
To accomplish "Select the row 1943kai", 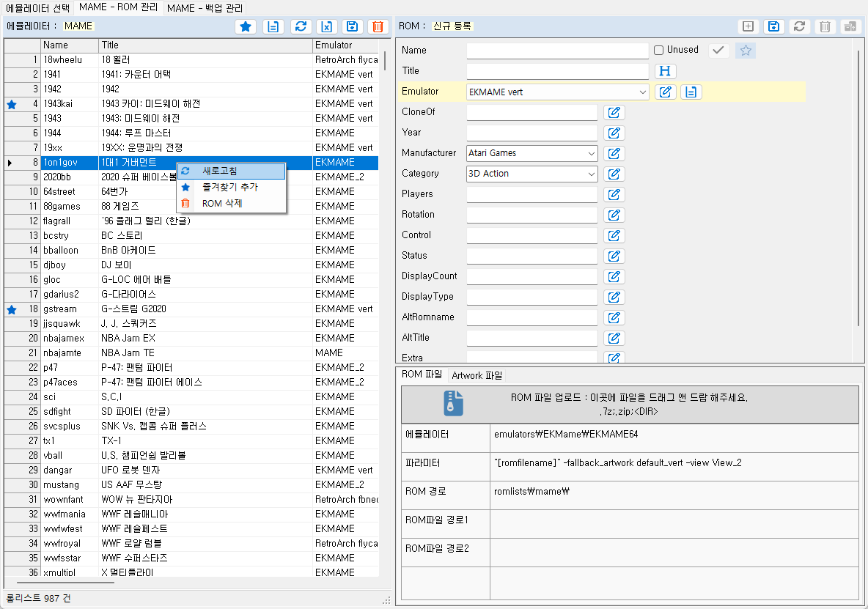I will click(x=191, y=103).
